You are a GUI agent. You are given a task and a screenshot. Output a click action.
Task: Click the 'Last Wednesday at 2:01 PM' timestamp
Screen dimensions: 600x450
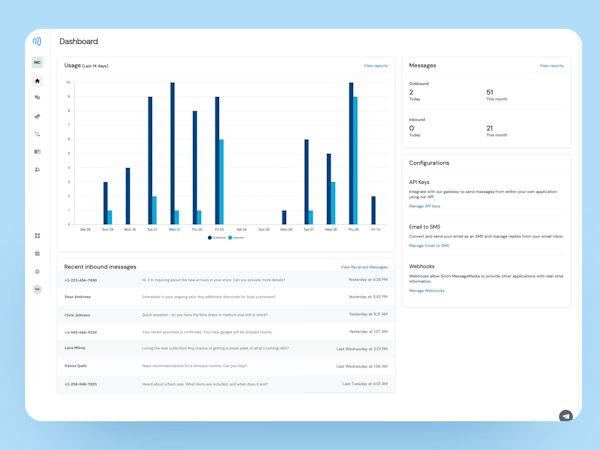point(362,349)
